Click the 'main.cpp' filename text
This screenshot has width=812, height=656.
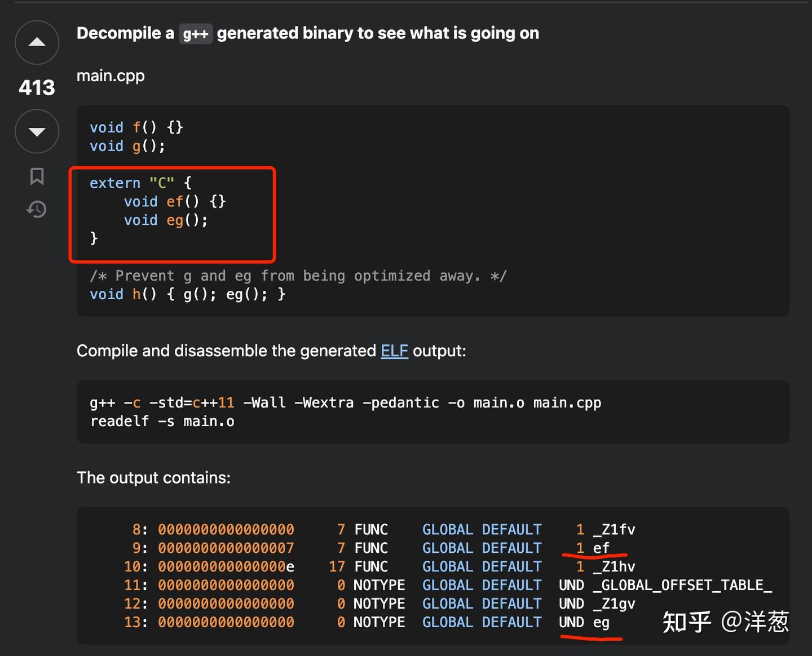tap(111, 76)
